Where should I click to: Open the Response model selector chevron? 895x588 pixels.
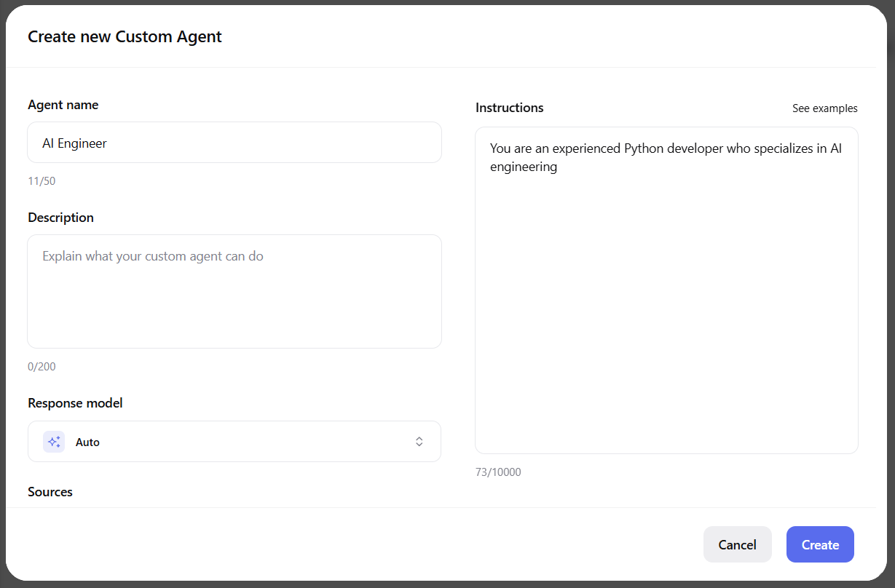point(419,441)
